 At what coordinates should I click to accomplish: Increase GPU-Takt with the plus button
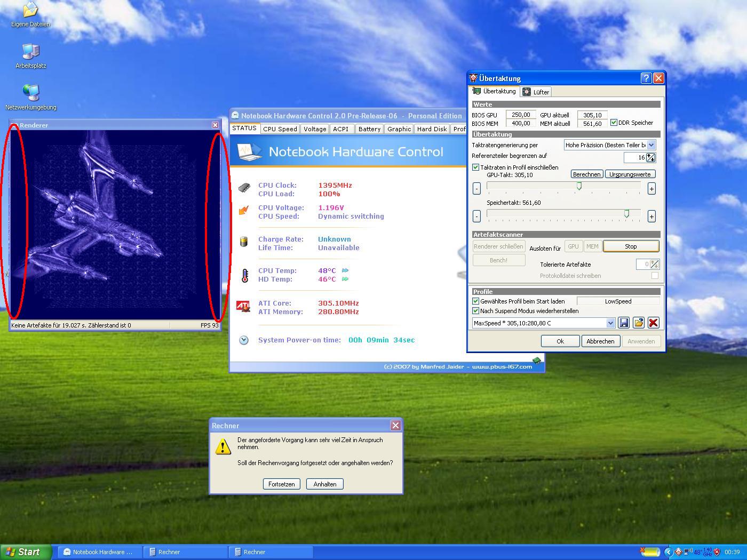(651, 188)
